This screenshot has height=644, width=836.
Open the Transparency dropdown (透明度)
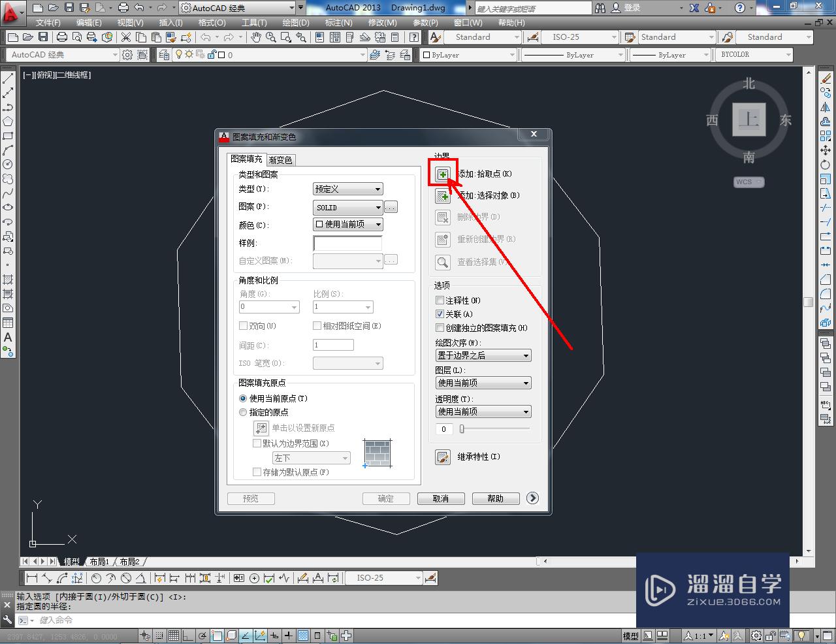click(x=483, y=411)
